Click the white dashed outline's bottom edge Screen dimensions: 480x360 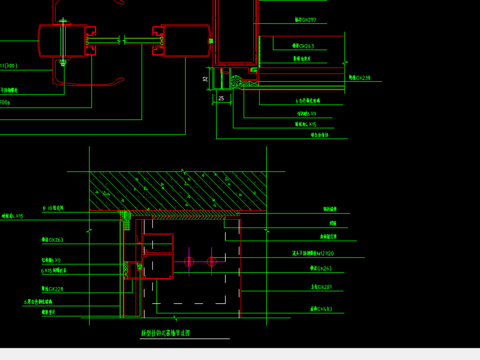[x=189, y=303]
